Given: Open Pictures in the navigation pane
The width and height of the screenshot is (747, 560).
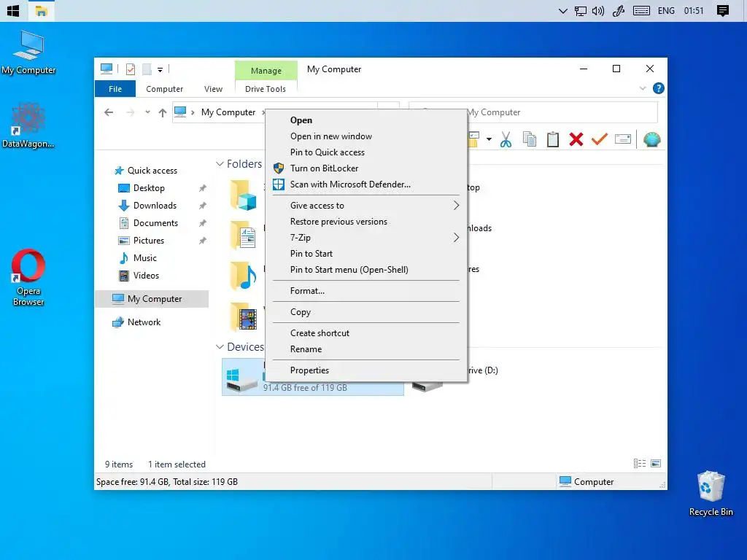Looking at the screenshot, I should (148, 241).
